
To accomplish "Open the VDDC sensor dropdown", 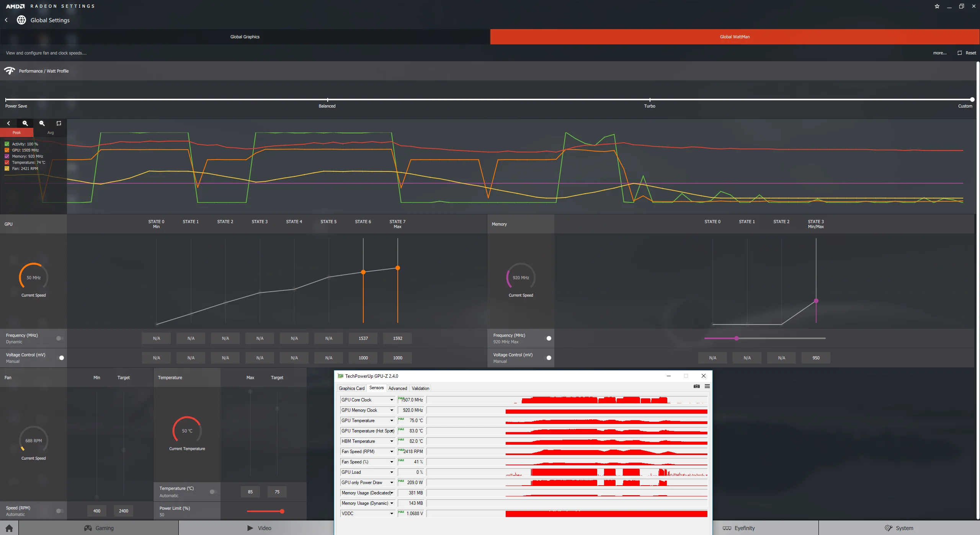I will (392, 514).
